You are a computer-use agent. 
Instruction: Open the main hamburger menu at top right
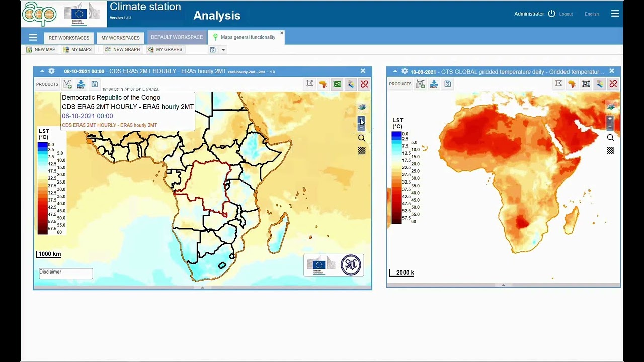point(615,14)
